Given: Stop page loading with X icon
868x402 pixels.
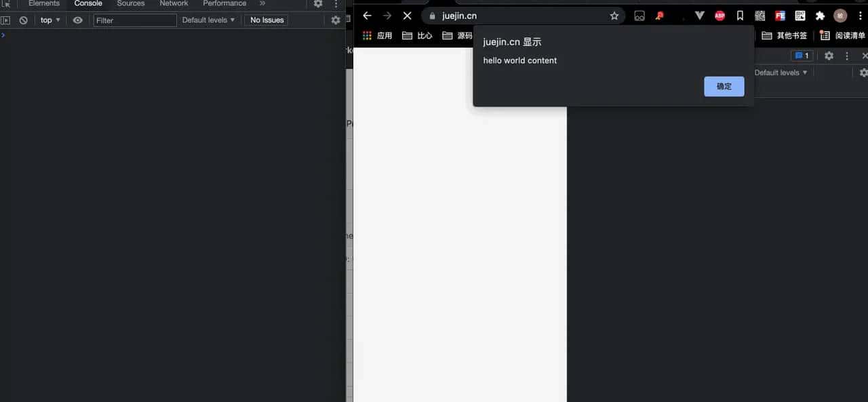Looking at the screenshot, I should point(407,16).
